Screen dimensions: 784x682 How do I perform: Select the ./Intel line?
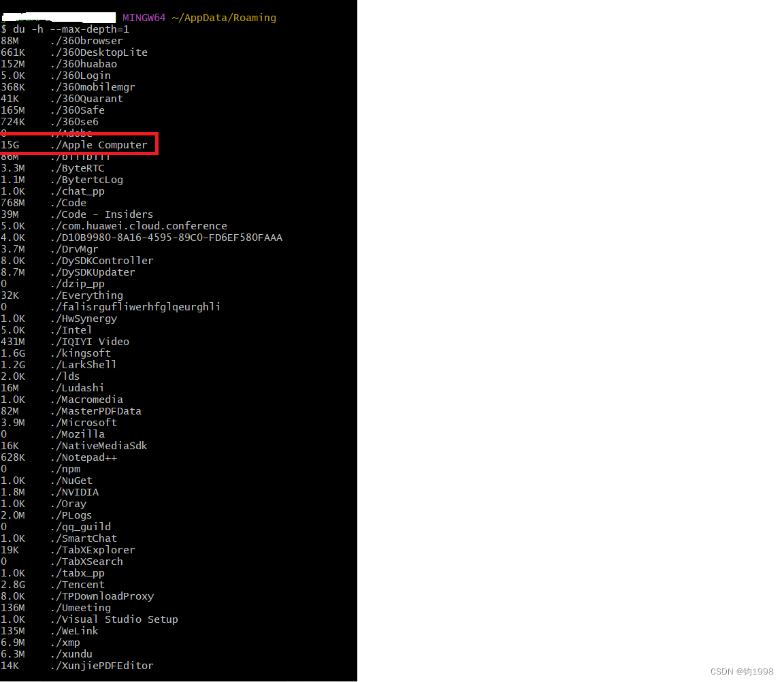click(46, 330)
